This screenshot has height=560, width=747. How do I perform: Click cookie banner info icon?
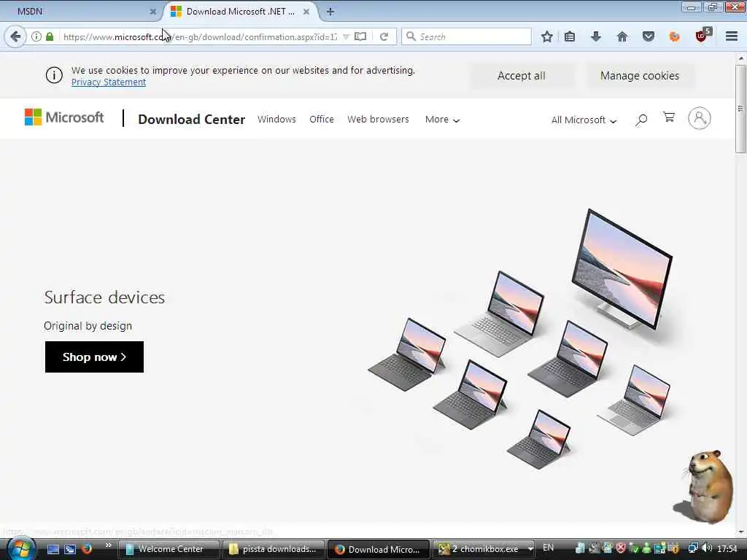tap(54, 75)
